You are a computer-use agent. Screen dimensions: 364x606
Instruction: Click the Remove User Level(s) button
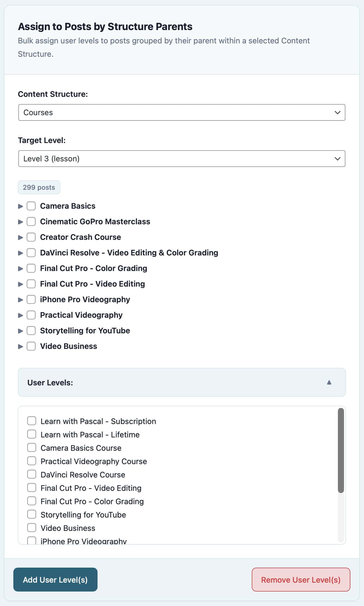301,580
